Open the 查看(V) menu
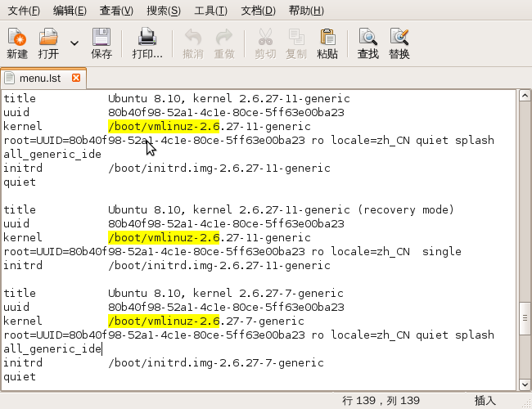Screen dimensions: 532x409 pos(116,11)
